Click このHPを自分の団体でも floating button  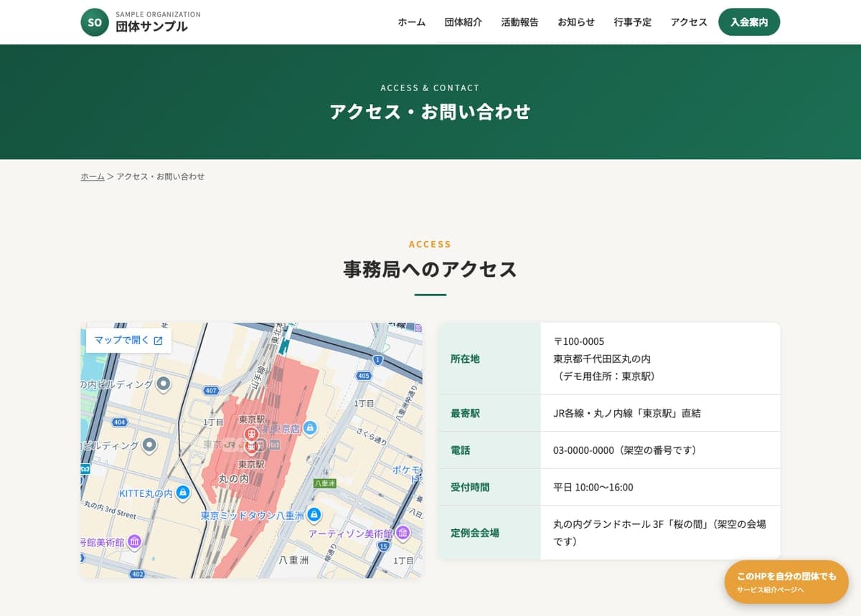pyautogui.click(x=786, y=582)
